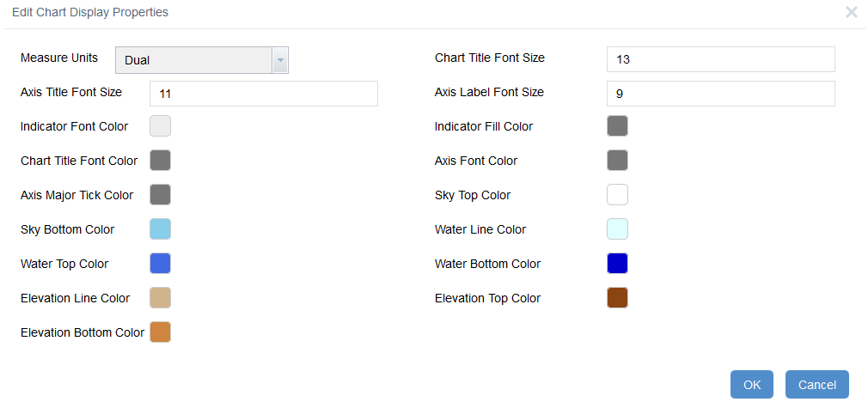Click the Water Bottom Color swatch

617,264
